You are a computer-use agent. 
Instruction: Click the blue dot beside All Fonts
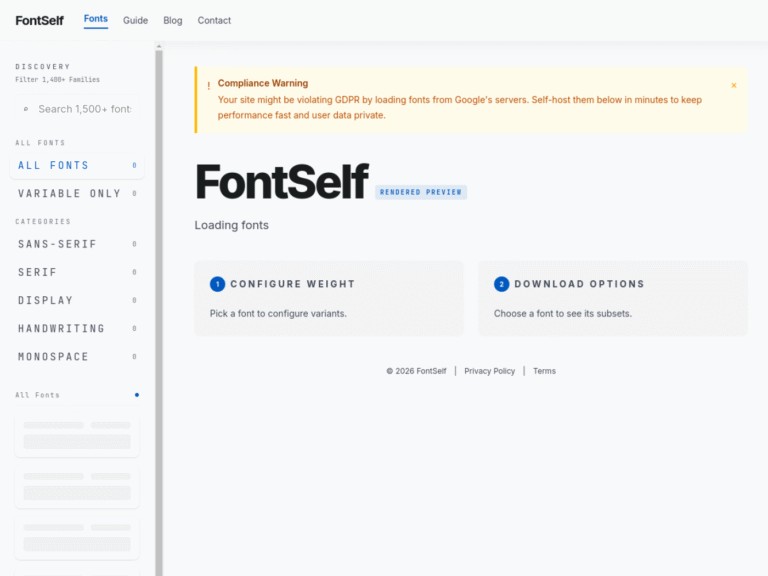point(137,395)
